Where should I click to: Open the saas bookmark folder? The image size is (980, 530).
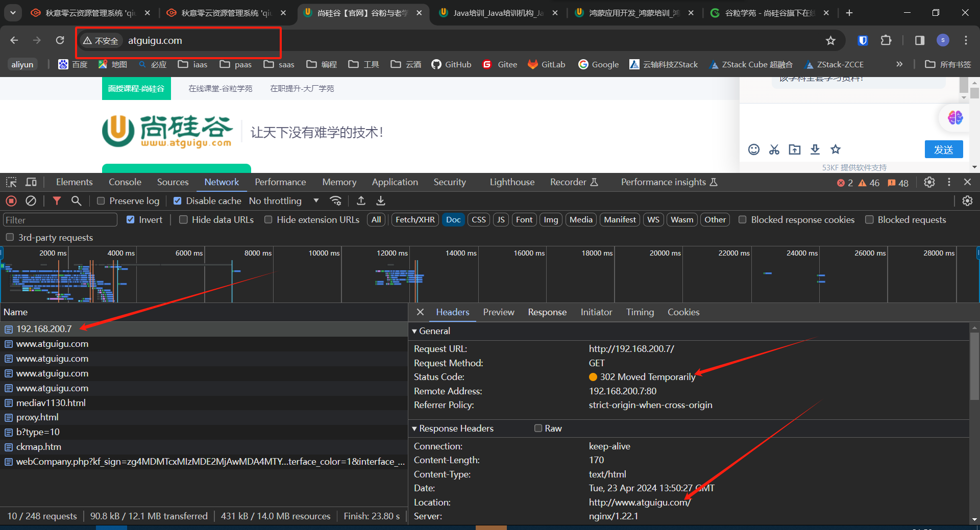click(279, 64)
